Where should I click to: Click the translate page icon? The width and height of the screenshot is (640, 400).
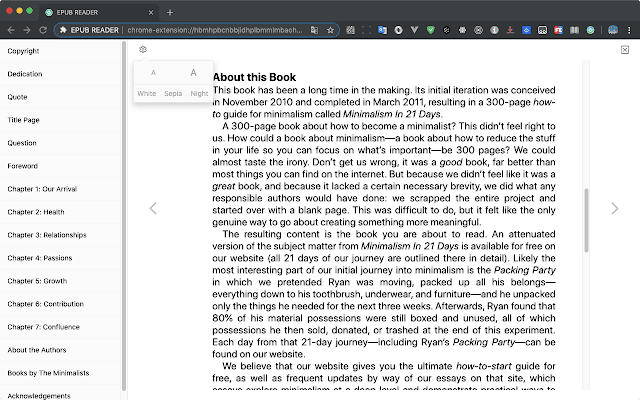[314, 30]
